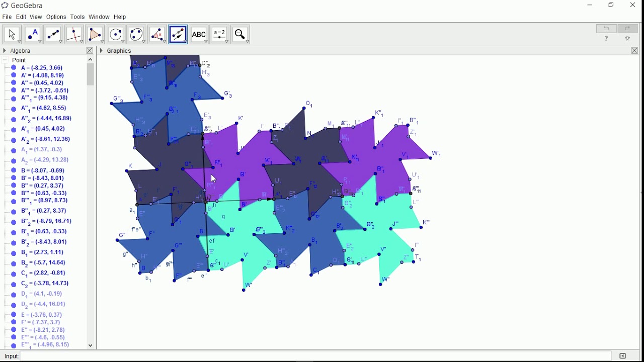
Task: Select entry A'₂ = (-8.61, 12.36) in Algebra
Action: [46, 140]
